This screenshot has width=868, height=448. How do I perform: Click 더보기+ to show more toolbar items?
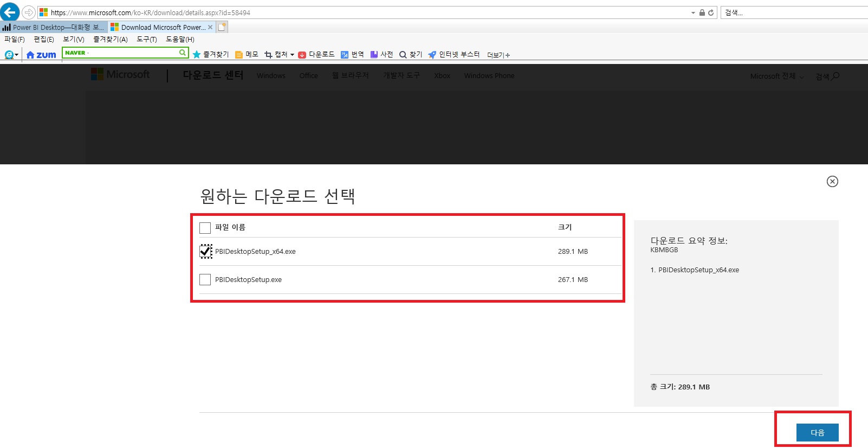coord(498,55)
